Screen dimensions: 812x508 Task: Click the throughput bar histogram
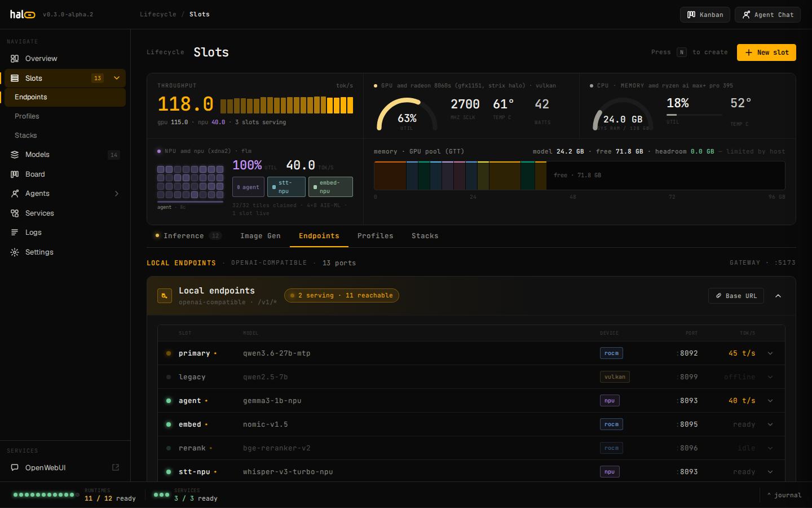click(286, 105)
